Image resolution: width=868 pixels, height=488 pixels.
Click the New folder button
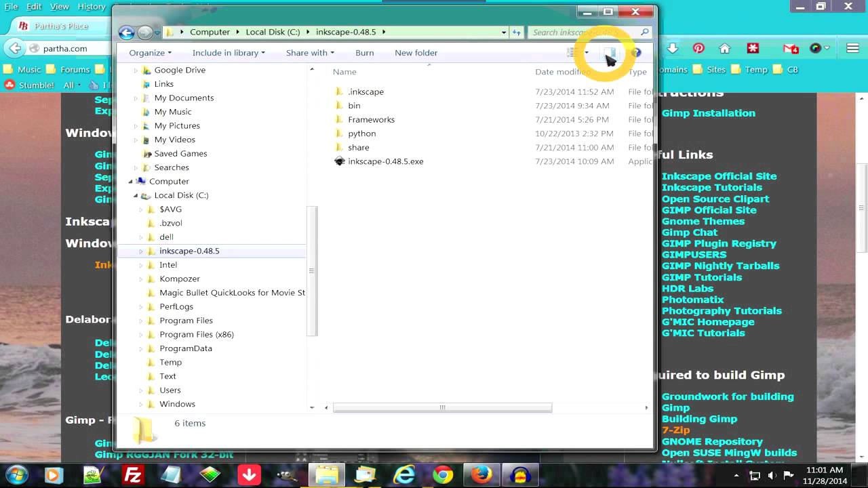click(416, 53)
